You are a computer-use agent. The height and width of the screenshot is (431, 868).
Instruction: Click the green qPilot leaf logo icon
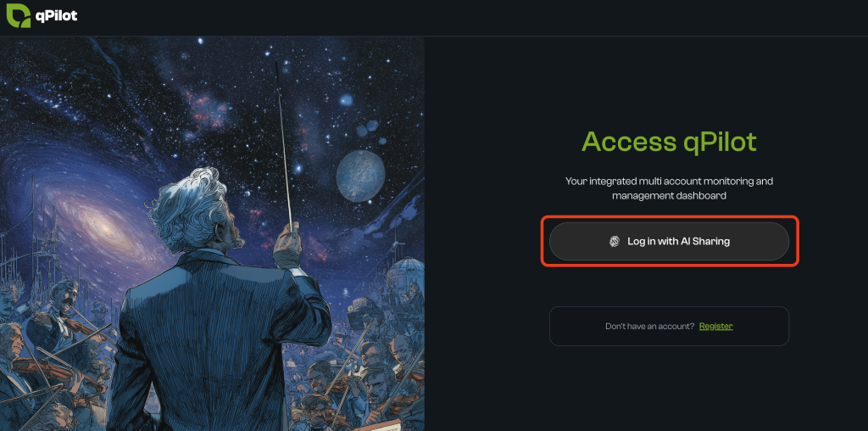(x=19, y=15)
